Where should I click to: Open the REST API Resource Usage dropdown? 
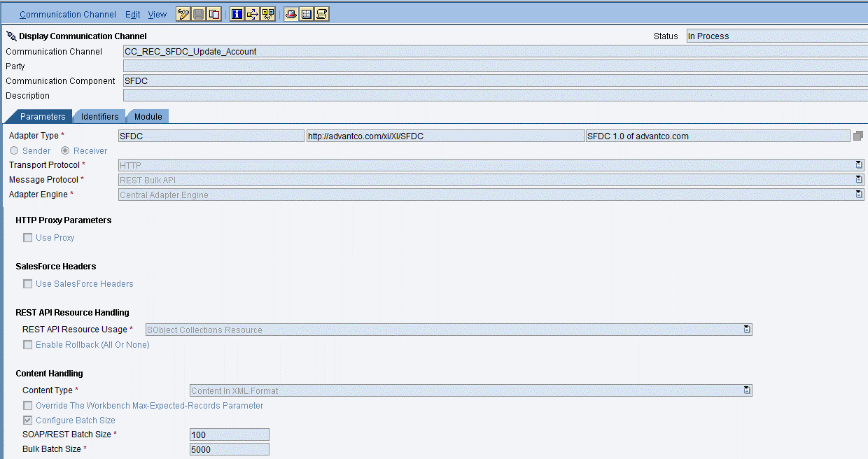(746, 329)
